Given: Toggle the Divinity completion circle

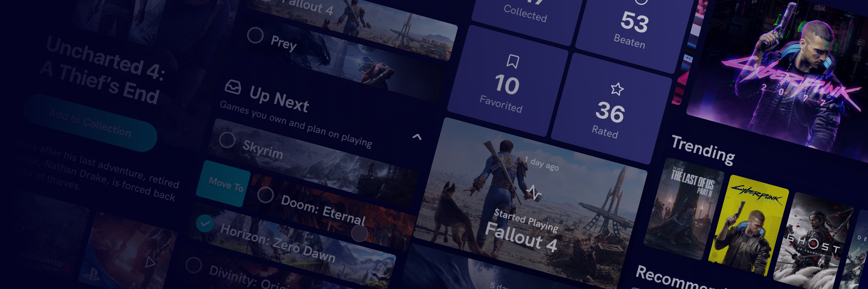Looking at the screenshot, I should click(x=193, y=265).
